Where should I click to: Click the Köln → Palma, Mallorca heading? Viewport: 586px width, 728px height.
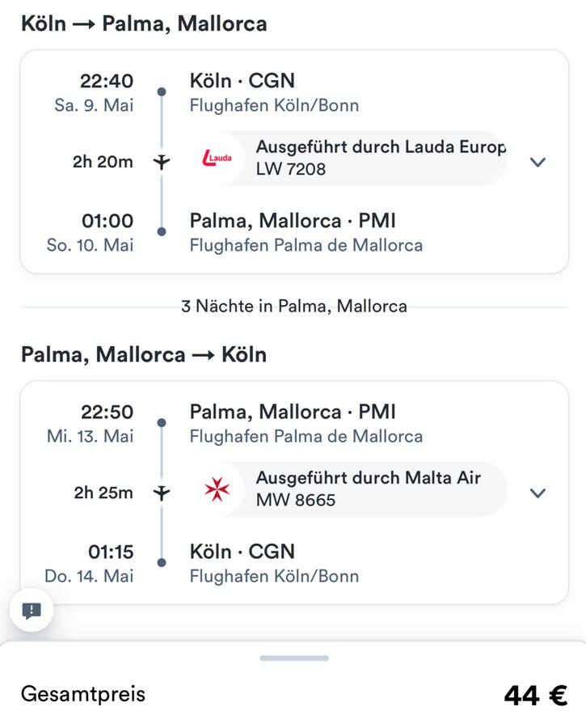[x=144, y=23]
